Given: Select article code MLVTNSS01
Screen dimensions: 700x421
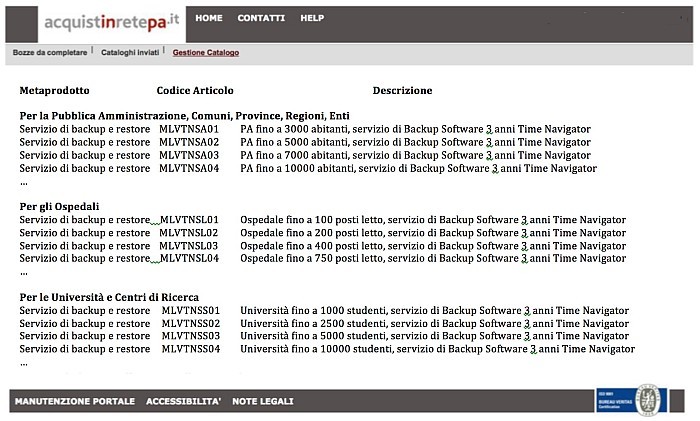Looking at the screenshot, I should tap(191, 311).
